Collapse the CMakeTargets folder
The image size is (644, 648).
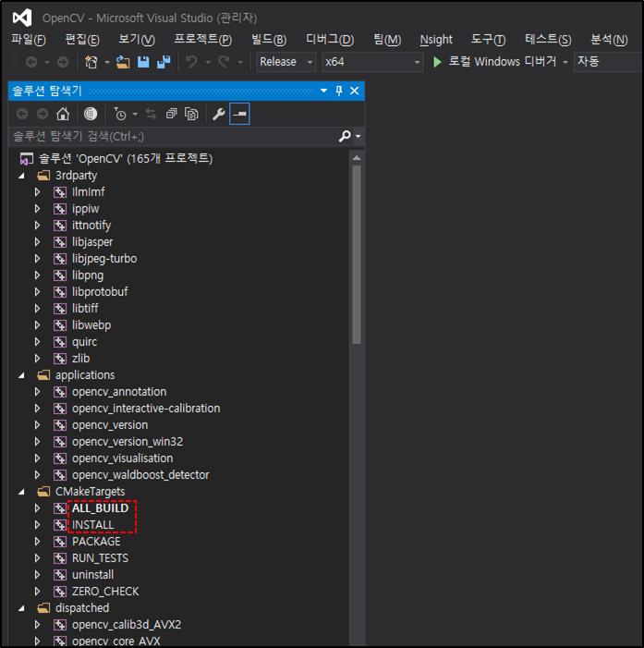(x=21, y=492)
